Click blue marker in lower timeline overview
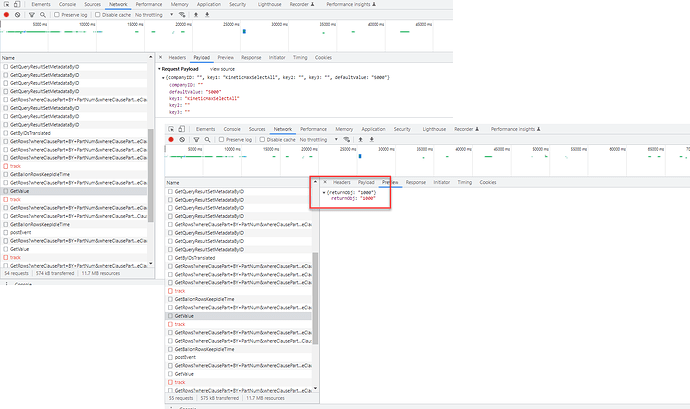The image size is (690, 409). click(360, 156)
